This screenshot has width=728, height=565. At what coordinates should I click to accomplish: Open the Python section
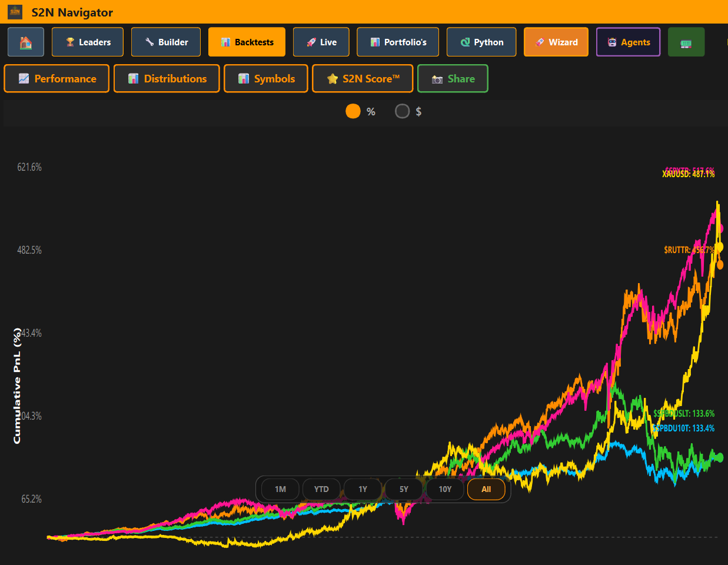point(481,42)
